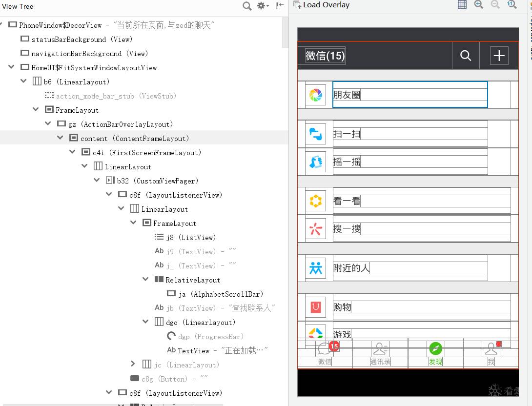The height and width of the screenshot is (406, 532).
Task: Click the magnifier search icon in the WeChat preview
Action: pyautogui.click(x=466, y=55)
